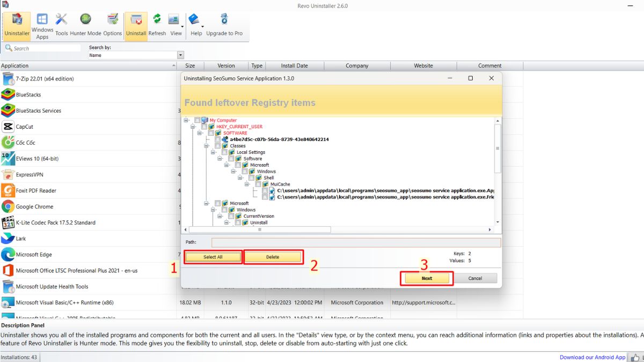The height and width of the screenshot is (362, 644).
Task: Select the Microsoft Office LTSC icon
Action: coord(8,271)
